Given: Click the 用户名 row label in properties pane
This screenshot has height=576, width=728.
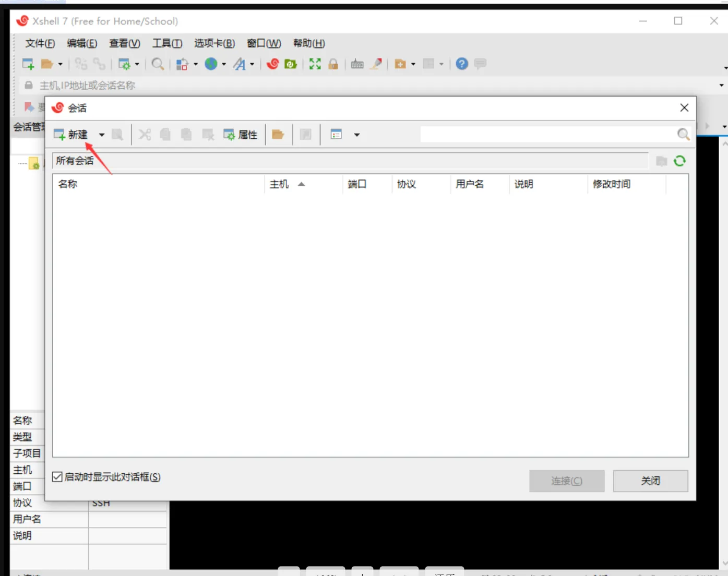Looking at the screenshot, I should pos(27,519).
